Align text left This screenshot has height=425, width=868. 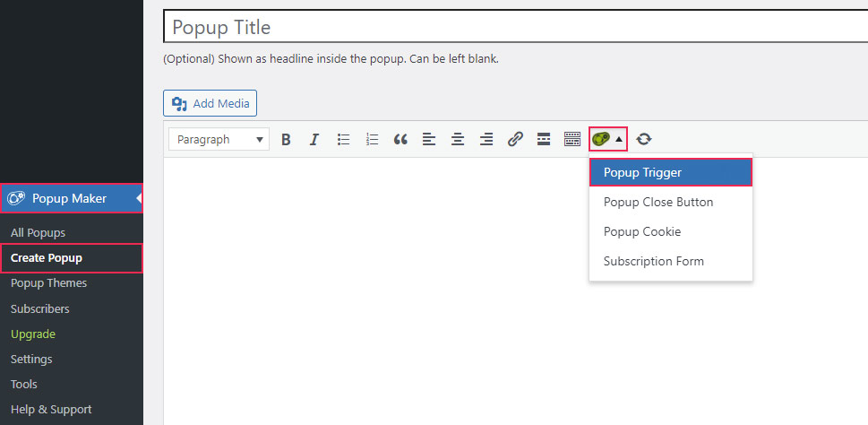429,140
